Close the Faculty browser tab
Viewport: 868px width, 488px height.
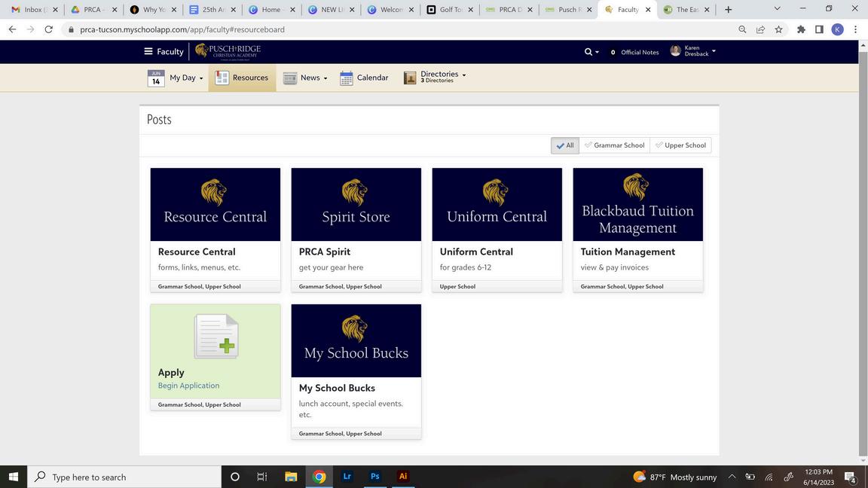pos(648,9)
